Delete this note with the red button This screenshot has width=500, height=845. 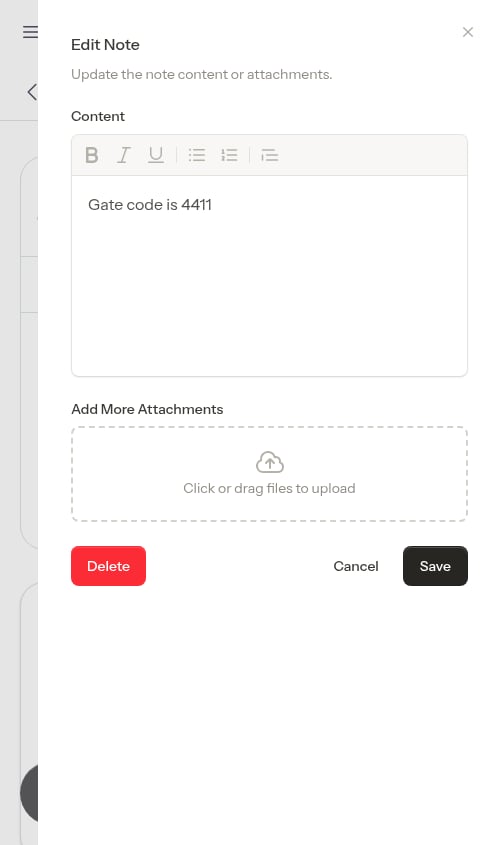point(108,566)
